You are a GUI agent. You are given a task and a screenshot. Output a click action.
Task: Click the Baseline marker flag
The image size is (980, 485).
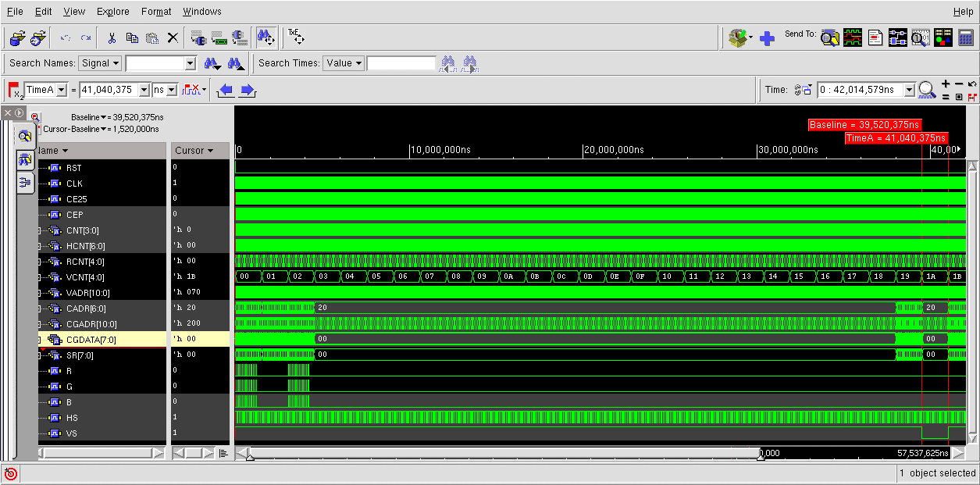[x=864, y=125]
